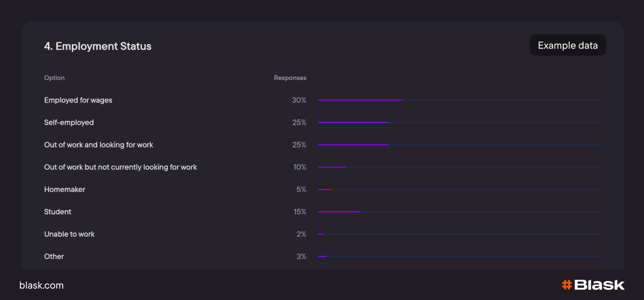
Task: Click the Responses column header
Action: tap(290, 78)
